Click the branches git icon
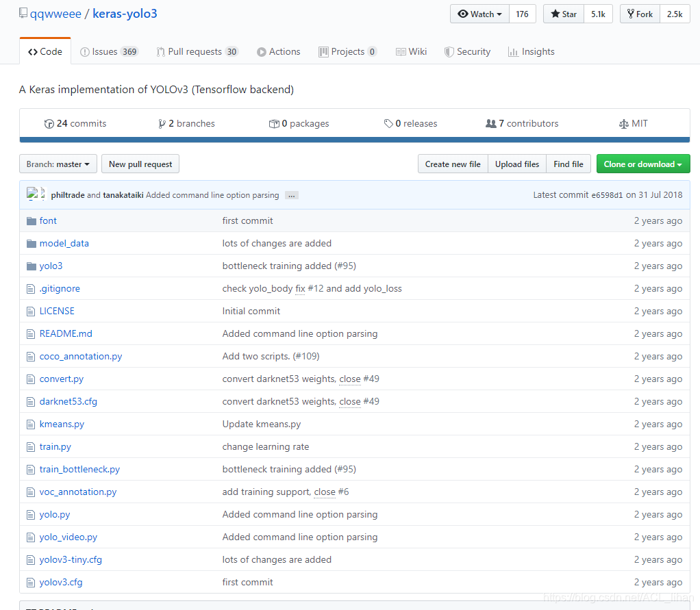This screenshot has width=700, height=610. click(162, 124)
